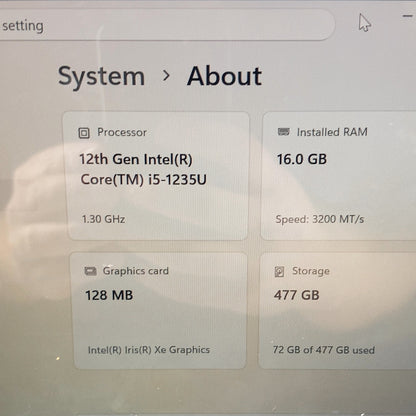
Task: Click the 16.0 GB RAM value
Action: (302, 159)
